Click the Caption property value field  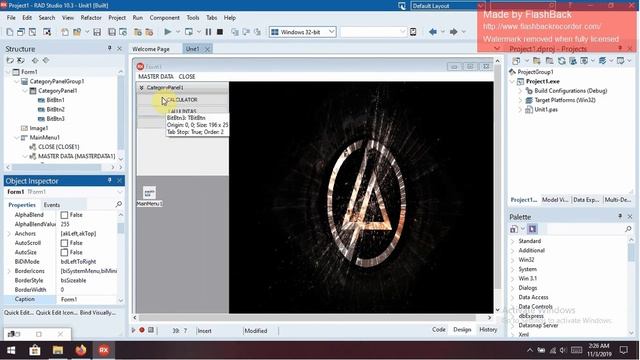pos(87,299)
